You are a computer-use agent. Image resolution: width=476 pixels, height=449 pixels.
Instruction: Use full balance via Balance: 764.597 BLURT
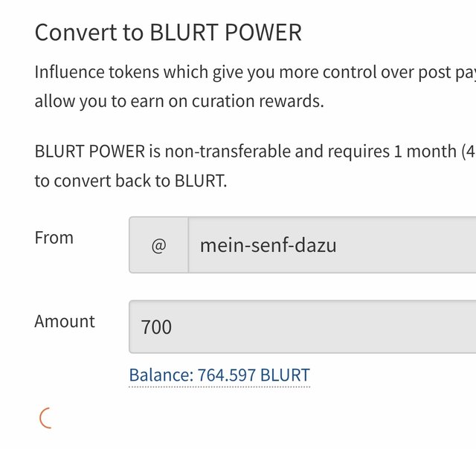click(x=219, y=375)
